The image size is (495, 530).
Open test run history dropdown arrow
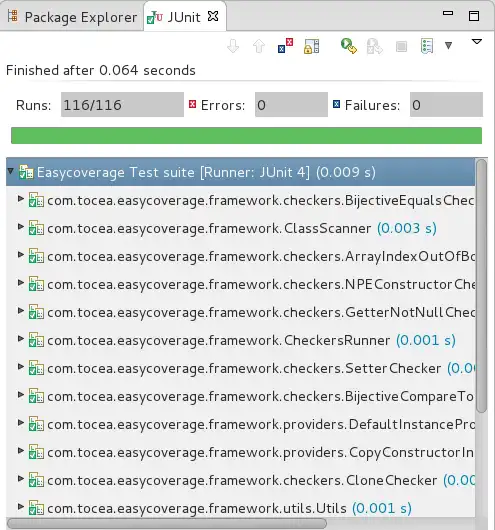(448, 45)
